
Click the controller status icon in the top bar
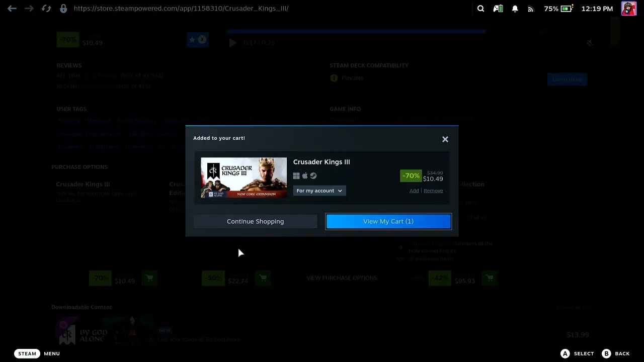pos(498,9)
